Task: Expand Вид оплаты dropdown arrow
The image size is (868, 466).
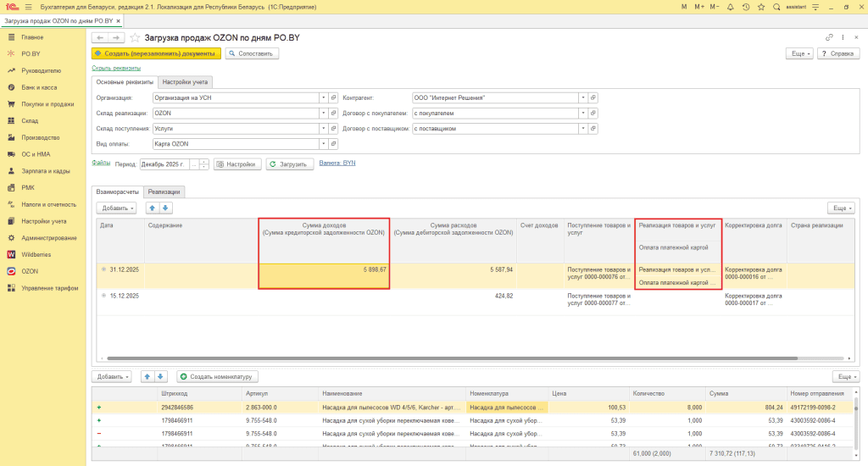Action: (323, 144)
